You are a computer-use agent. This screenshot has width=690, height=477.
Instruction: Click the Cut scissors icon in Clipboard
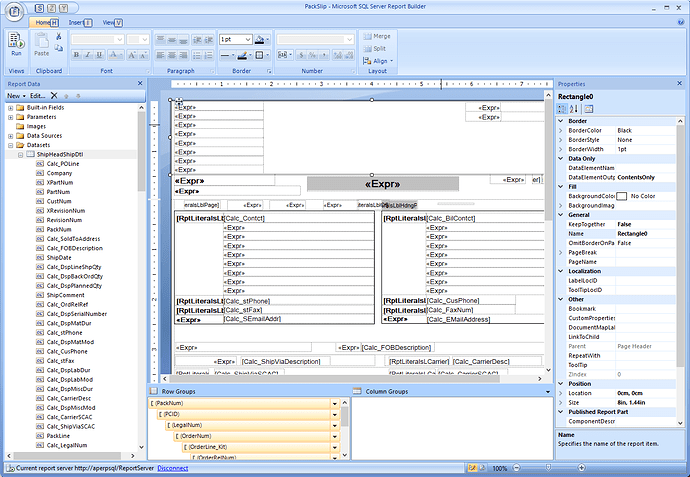(59, 37)
